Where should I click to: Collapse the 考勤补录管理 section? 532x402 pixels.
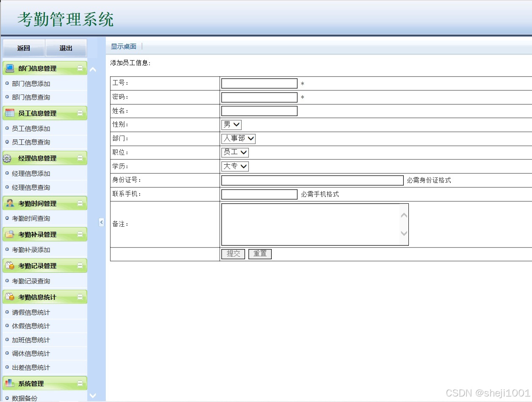click(80, 234)
